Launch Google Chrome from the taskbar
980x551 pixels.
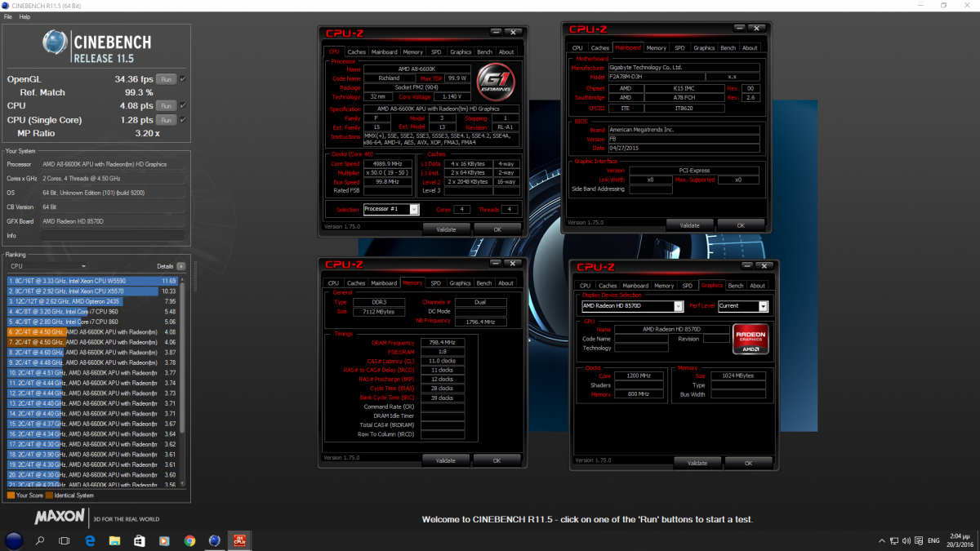[189, 540]
